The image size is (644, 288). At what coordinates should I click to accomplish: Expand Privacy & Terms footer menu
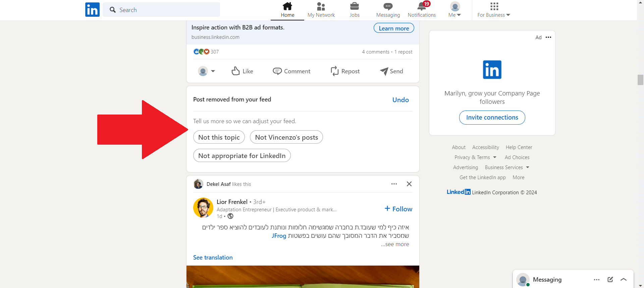475,157
